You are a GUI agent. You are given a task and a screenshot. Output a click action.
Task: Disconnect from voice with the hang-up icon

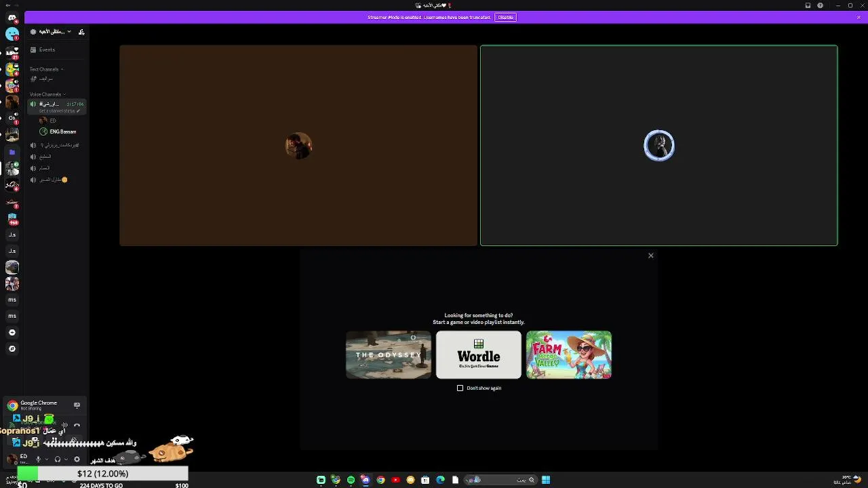tap(77, 425)
